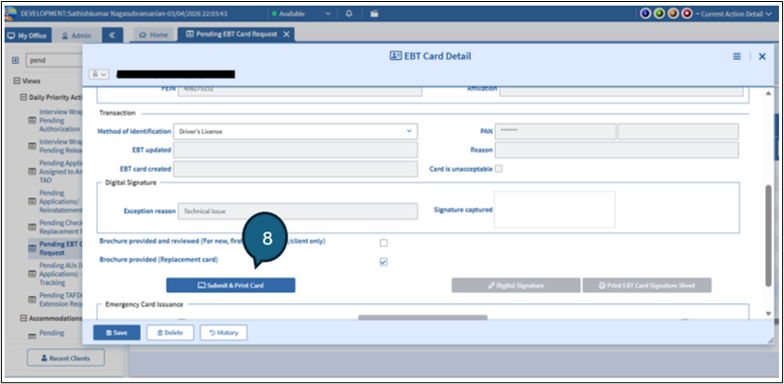Click the blue round action icon

click(646, 14)
